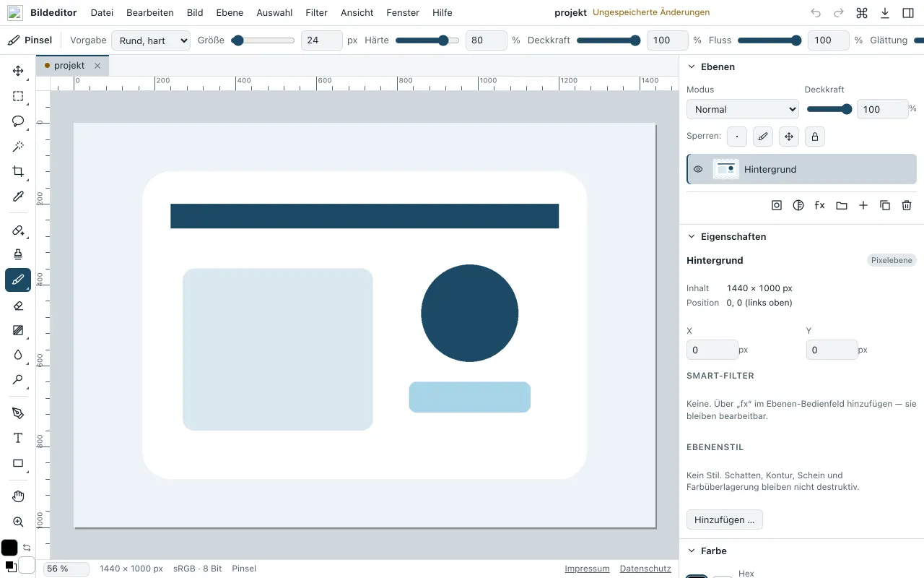Toggle lock transparent pixels
924x578 pixels.
736,136
